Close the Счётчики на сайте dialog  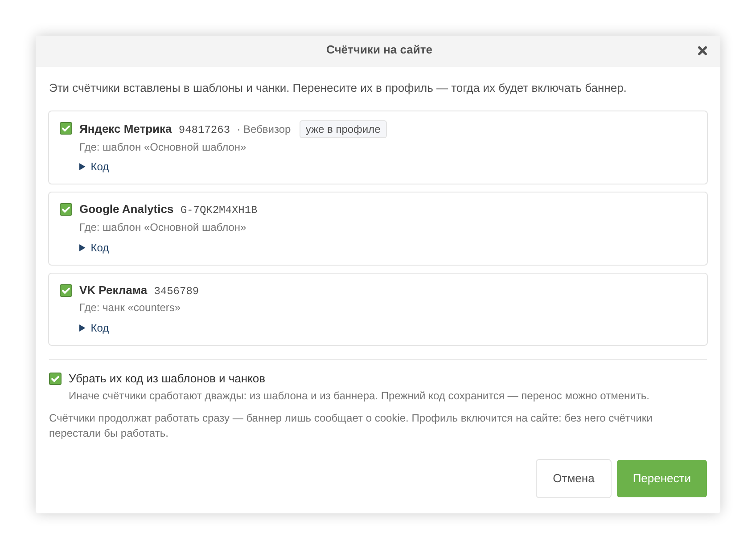(703, 51)
